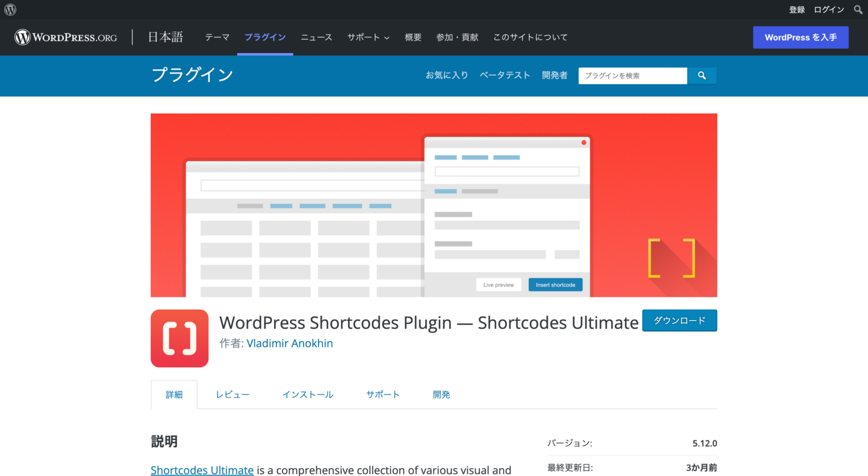This screenshot has height=476, width=868.
Task: Open the テーマ section from the navigation
Action: (x=217, y=37)
